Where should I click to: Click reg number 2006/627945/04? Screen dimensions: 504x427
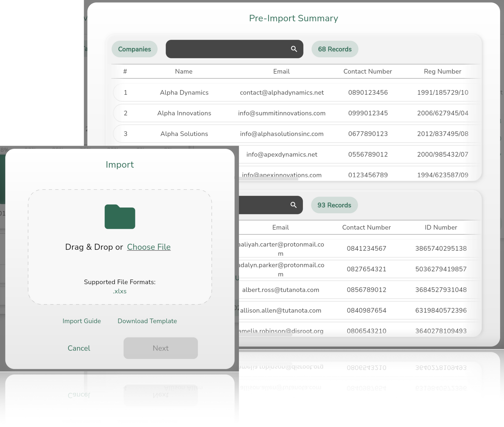(443, 113)
